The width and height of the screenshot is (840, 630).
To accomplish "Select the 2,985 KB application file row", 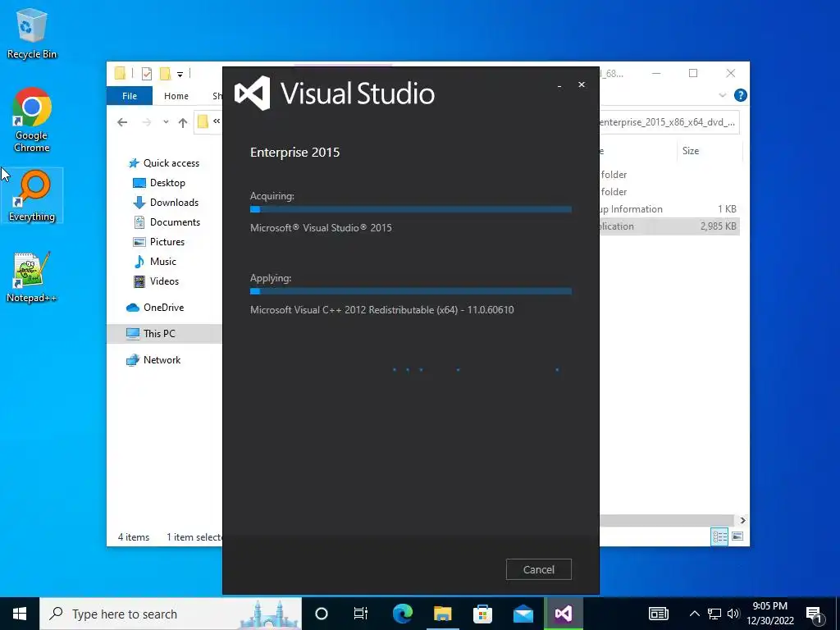I will coord(669,226).
